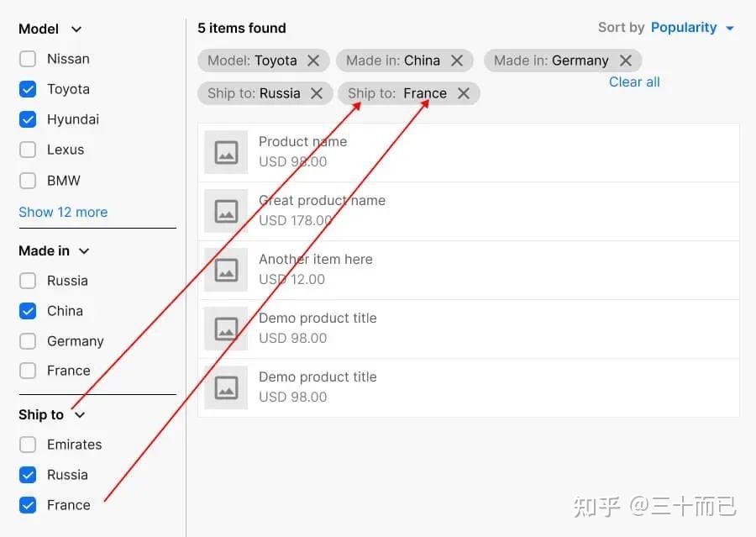756x537 pixels.
Task: Open the Sort by Popularity dropdown
Action: [x=692, y=28]
